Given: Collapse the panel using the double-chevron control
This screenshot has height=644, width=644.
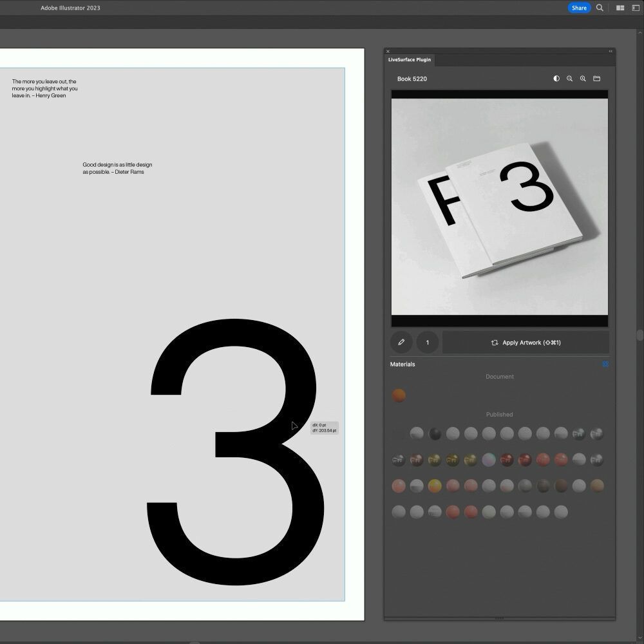Looking at the screenshot, I should tap(610, 51).
